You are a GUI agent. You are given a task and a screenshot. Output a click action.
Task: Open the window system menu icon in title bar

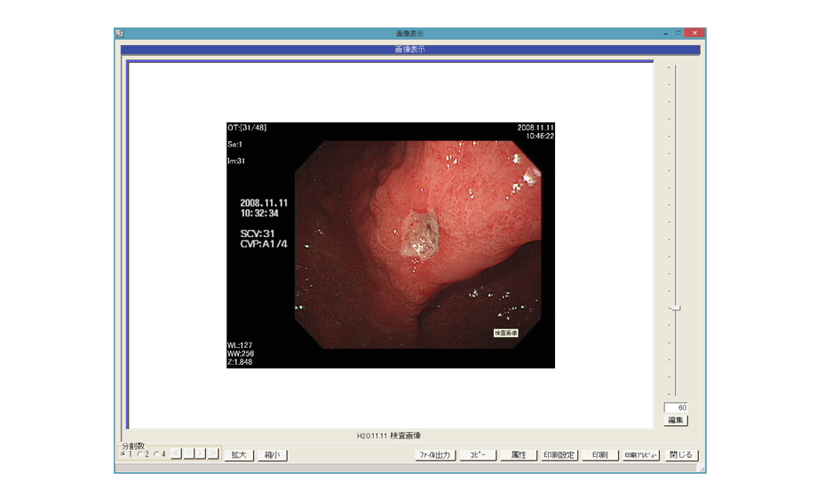[x=120, y=33]
